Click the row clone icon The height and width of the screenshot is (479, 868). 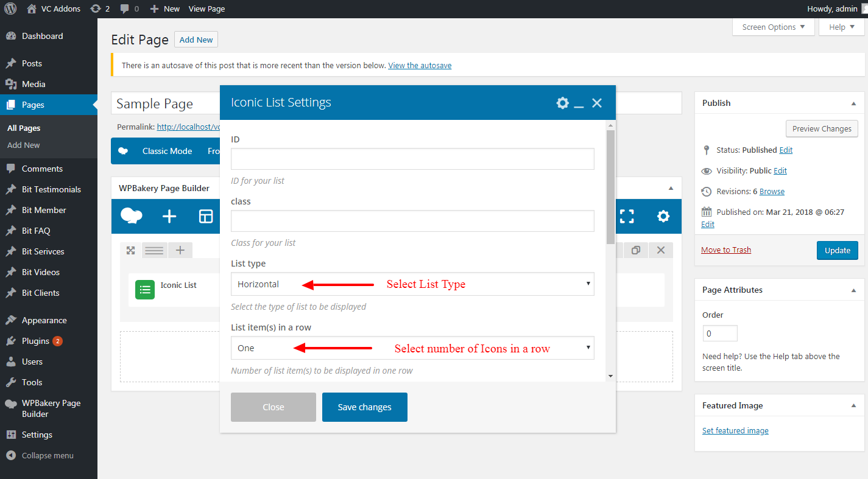coord(636,250)
